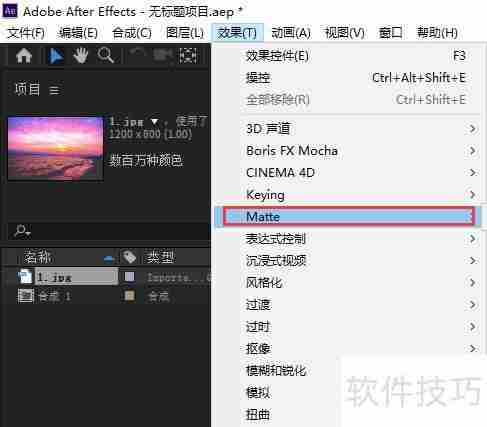Click the project search input field
This screenshot has height=427, width=487.
(x=109, y=231)
